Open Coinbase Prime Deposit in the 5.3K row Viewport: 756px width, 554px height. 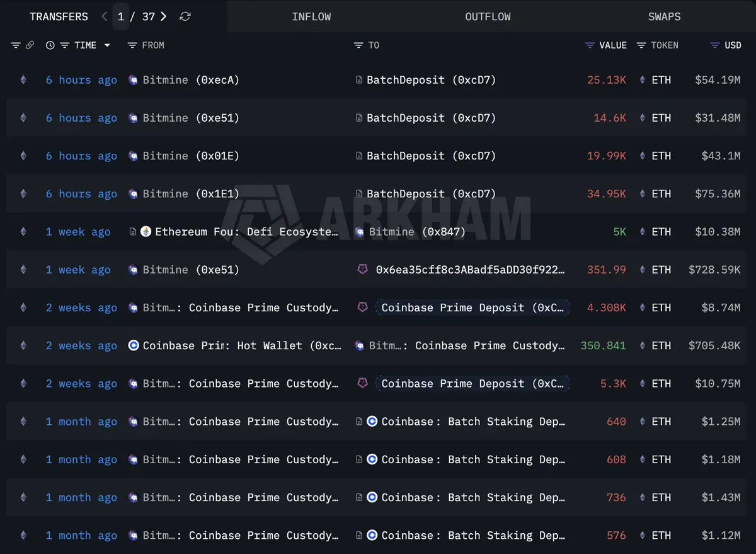[x=472, y=384]
